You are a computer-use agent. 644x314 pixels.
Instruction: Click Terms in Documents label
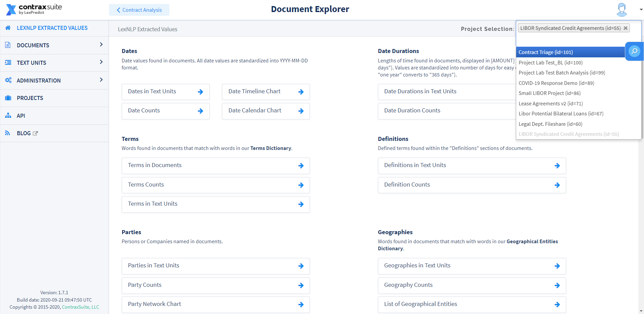tap(155, 165)
